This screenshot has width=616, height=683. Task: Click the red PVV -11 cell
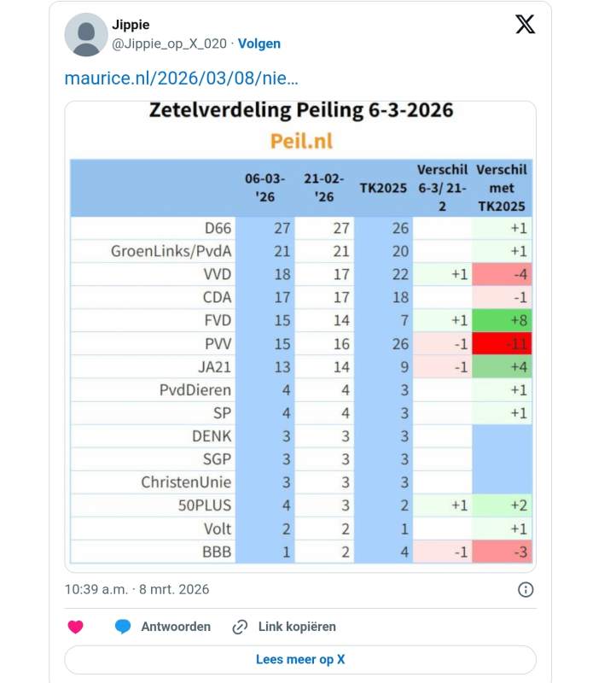tap(503, 344)
